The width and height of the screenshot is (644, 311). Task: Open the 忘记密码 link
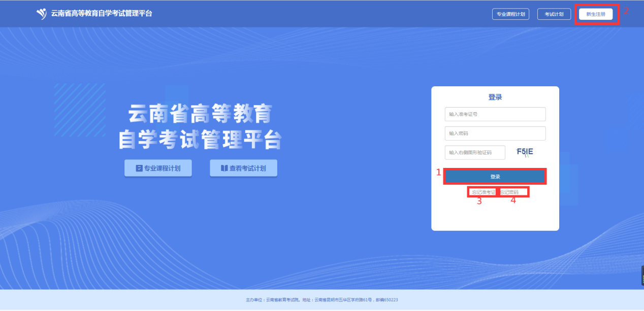(509, 192)
